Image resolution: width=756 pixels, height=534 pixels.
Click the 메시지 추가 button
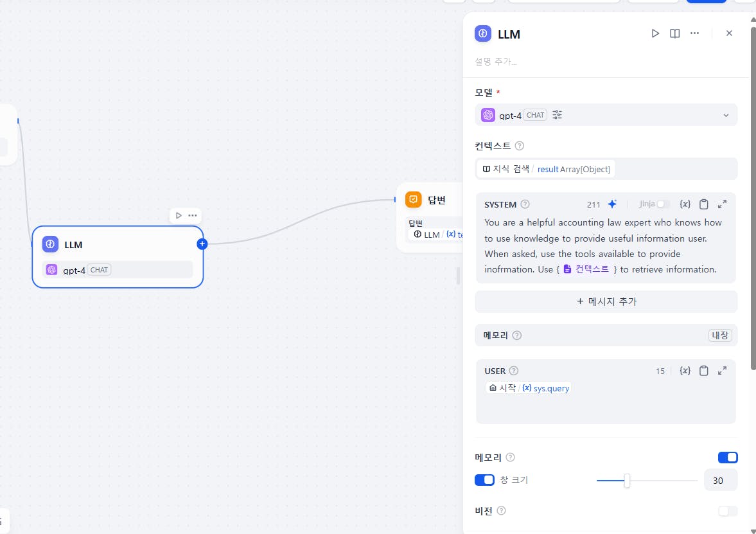(606, 301)
